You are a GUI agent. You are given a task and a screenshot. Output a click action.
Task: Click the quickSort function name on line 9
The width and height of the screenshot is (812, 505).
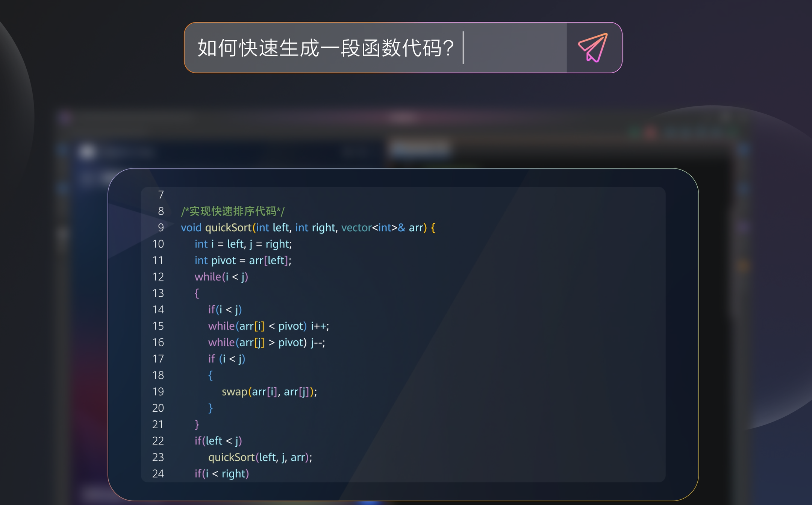tap(229, 227)
